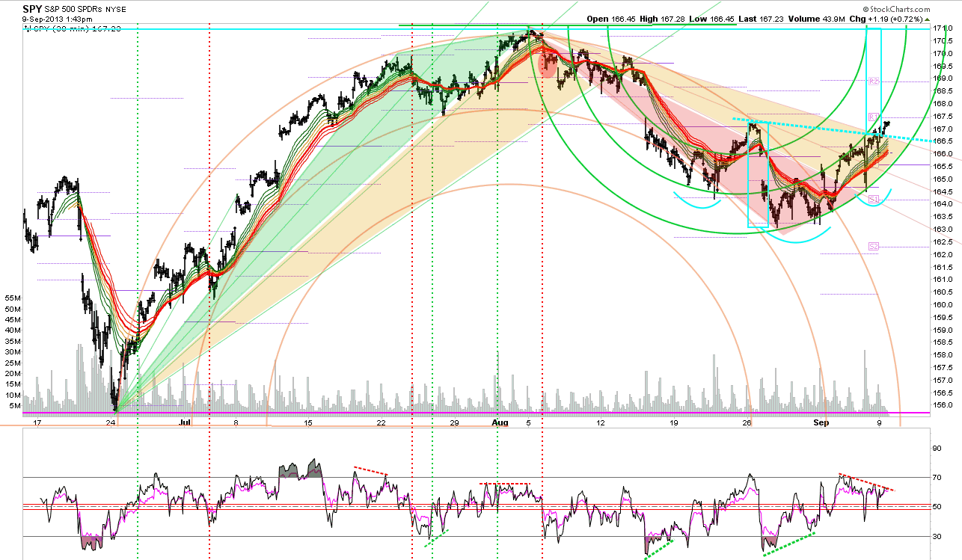Click the R2 pivot level label
Screen dimensions: 962x560
tap(873, 81)
